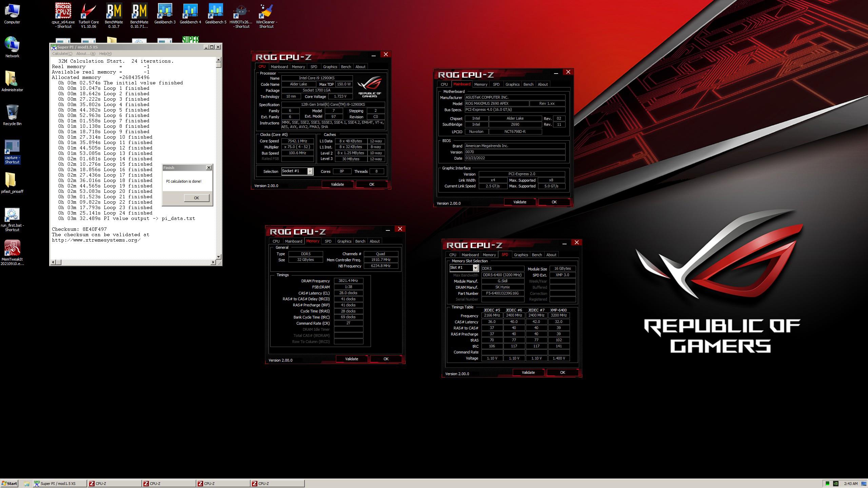Viewport: 868px width, 488px height.
Task: Click the Checksum: 8E40F497 line
Action: coord(79,229)
